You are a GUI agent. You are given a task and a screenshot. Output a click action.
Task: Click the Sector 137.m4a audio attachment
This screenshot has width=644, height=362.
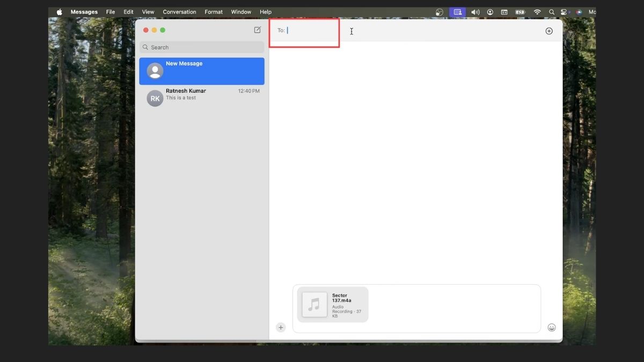click(333, 305)
